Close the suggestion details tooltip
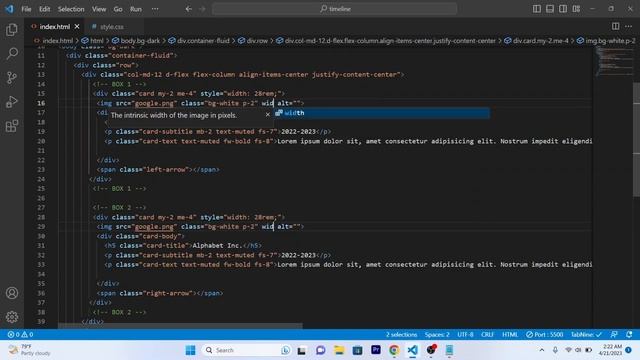Image resolution: width=640 pixels, height=360 pixels. tap(268, 115)
